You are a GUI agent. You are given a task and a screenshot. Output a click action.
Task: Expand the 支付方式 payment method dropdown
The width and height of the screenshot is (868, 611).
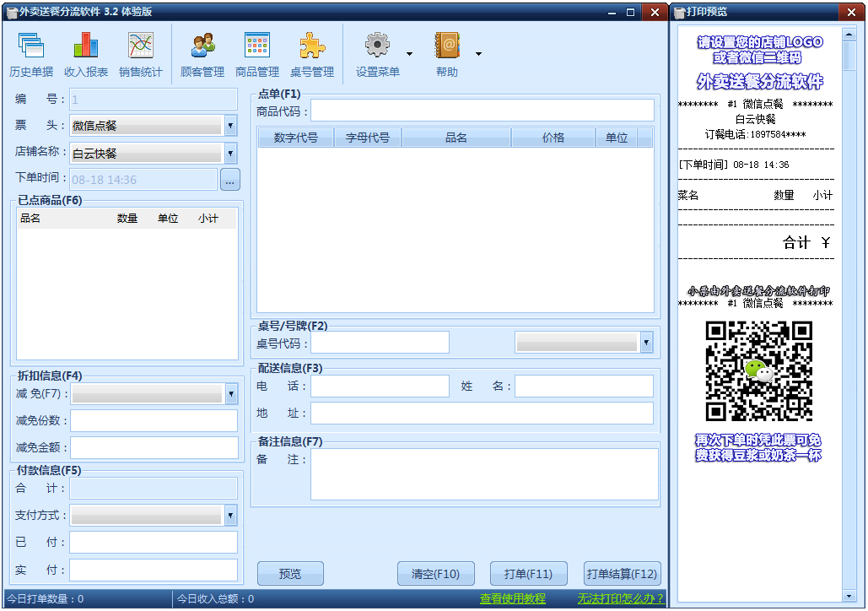coord(230,515)
